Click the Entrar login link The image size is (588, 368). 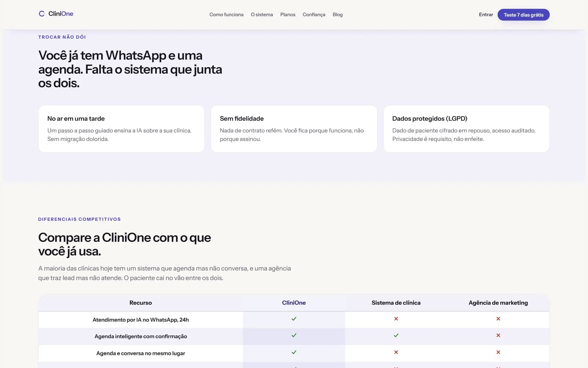[x=486, y=15]
